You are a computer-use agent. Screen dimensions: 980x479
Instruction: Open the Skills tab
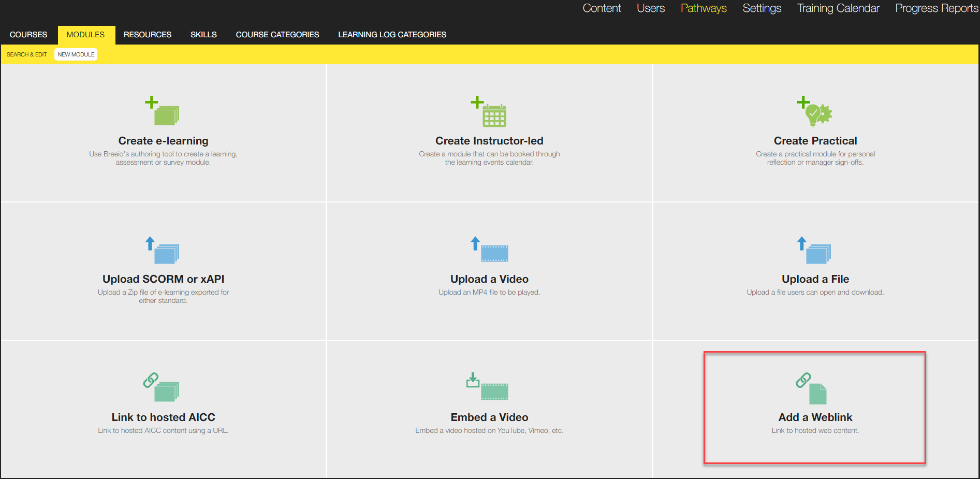pos(203,35)
